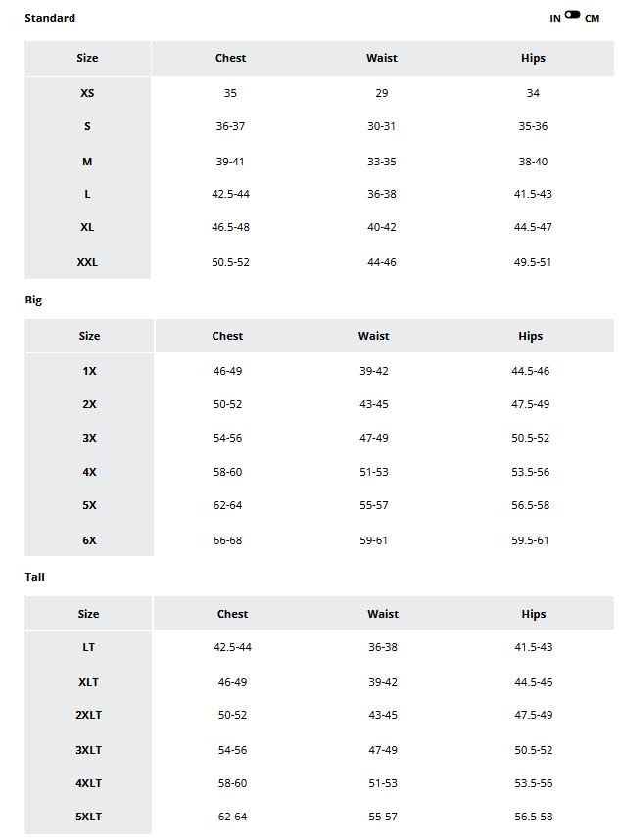The height and width of the screenshot is (840, 619).
Task: Select the Tall section heading
Action: click(x=34, y=577)
